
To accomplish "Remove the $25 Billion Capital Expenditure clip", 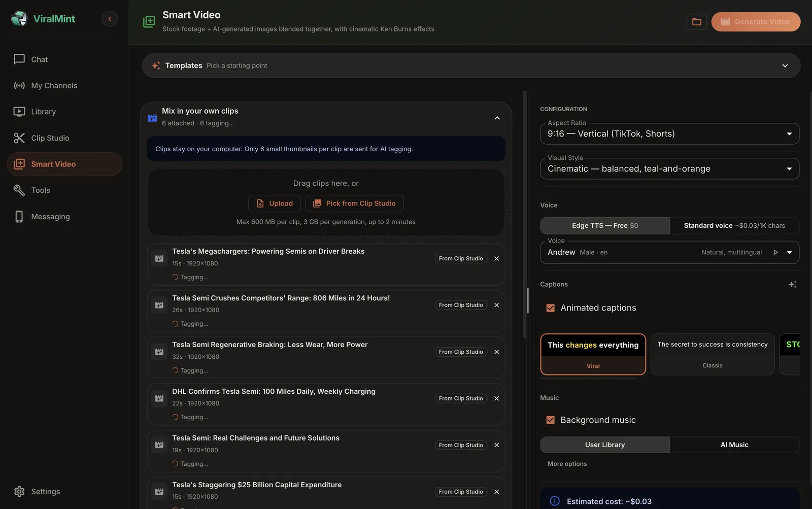I will [x=497, y=492].
